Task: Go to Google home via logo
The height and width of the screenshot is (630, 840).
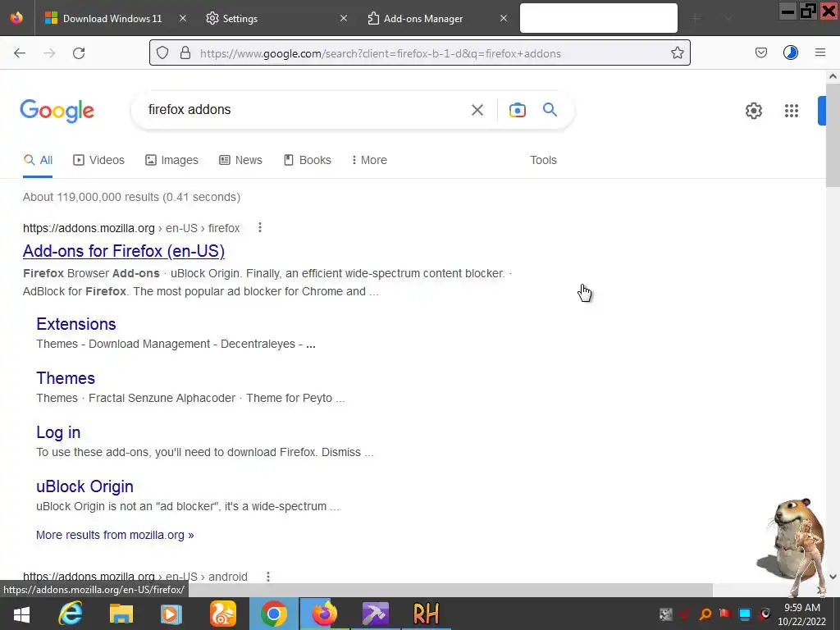Action: pyautogui.click(x=57, y=111)
